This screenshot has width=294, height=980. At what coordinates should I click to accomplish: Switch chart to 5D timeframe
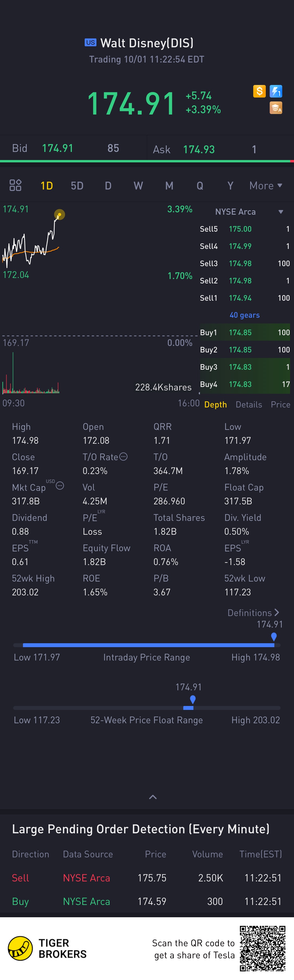77,186
